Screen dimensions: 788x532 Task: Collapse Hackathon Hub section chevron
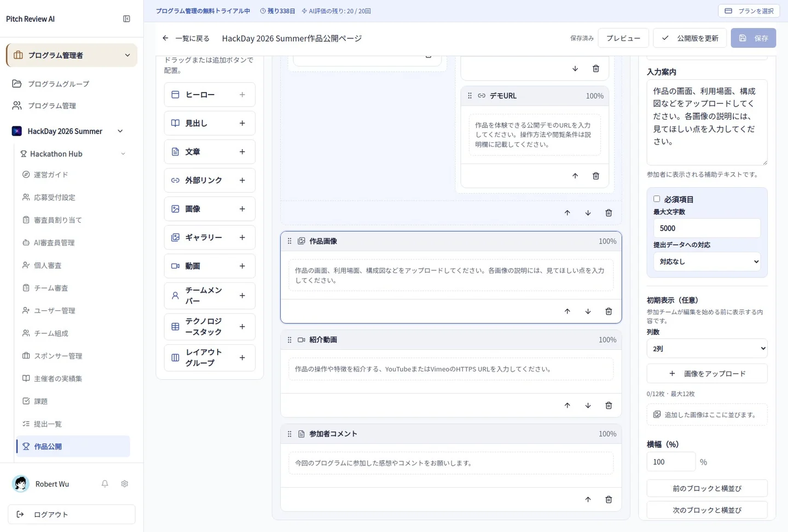pyautogui.click(x=123, y=154)
